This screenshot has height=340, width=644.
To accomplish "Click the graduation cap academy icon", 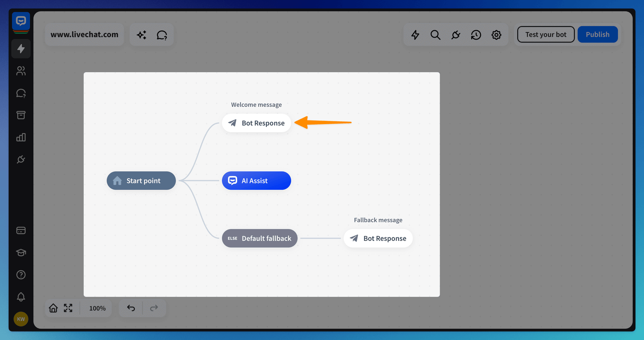I will point(21,253).
